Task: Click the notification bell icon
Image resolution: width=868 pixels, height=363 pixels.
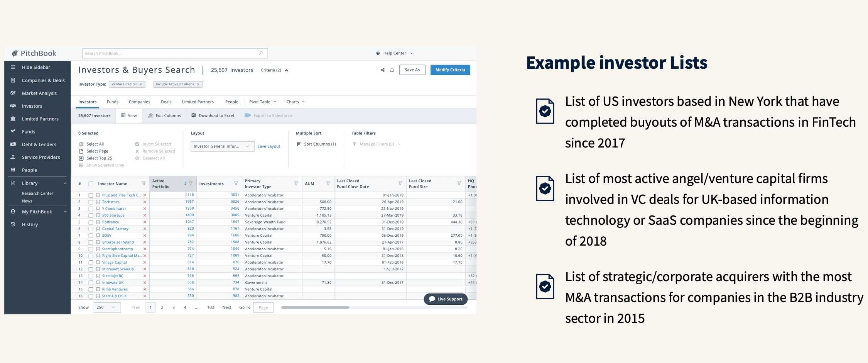Action: (x=392, y=70)
